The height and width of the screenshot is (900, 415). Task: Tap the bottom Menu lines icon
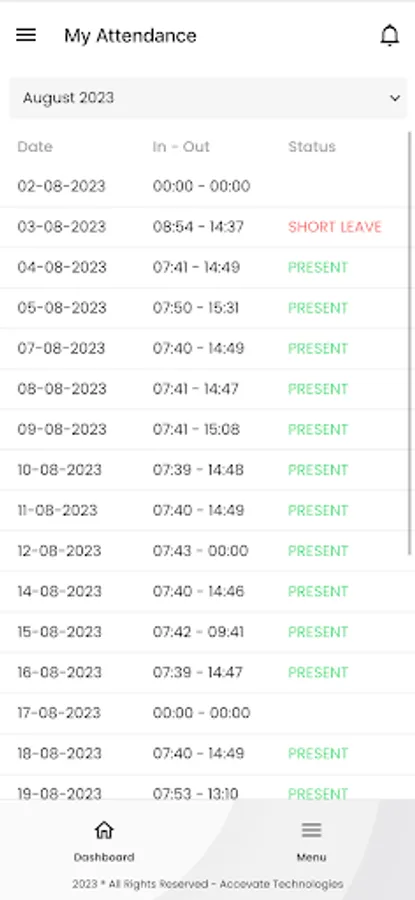click(311, 829)
